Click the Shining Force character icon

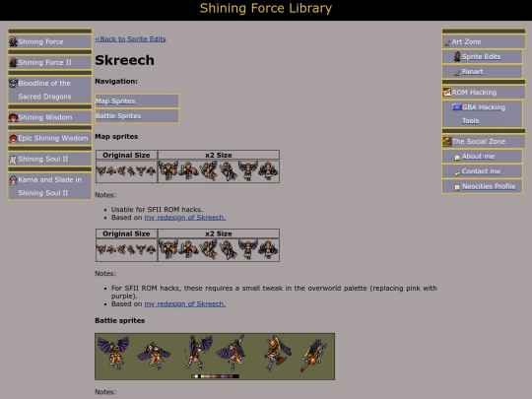pyautogui.click(x=13, y=41)
